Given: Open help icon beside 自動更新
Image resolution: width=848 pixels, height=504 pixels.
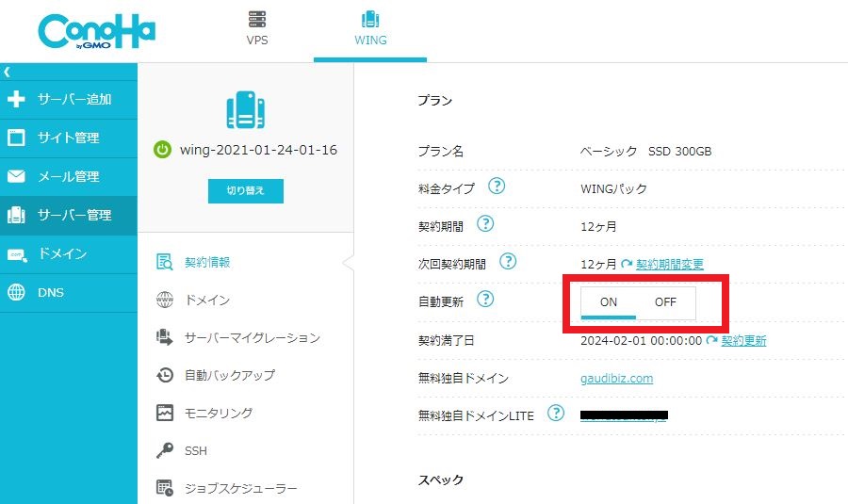Looking at the screenshot, I should tap(485, 299).
